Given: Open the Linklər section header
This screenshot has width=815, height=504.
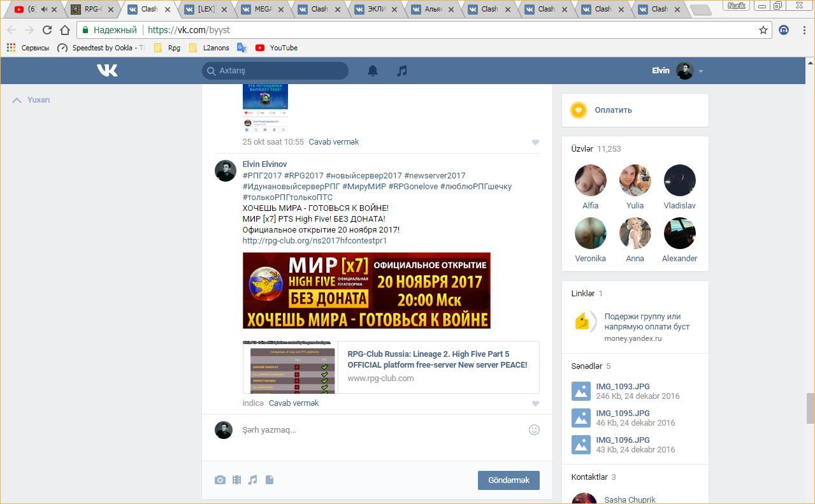Looking at the screenshot, I should (x=586, y=294).
